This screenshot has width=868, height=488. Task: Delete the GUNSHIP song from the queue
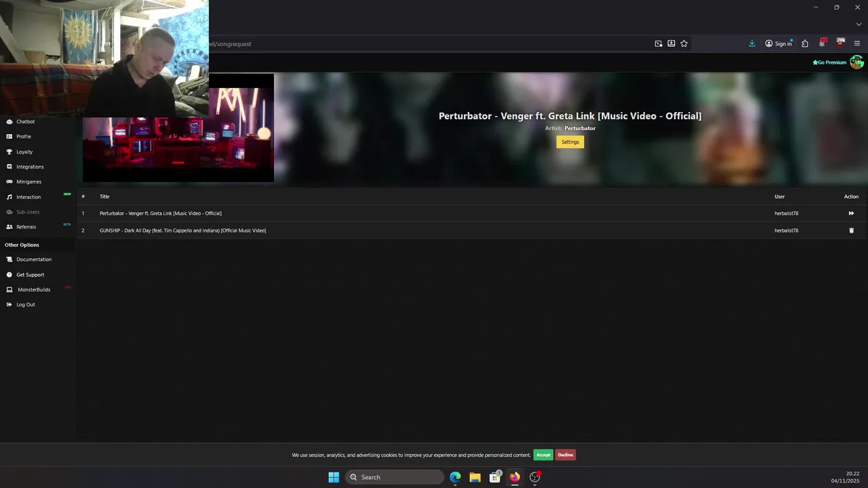[x=852, y=230]
